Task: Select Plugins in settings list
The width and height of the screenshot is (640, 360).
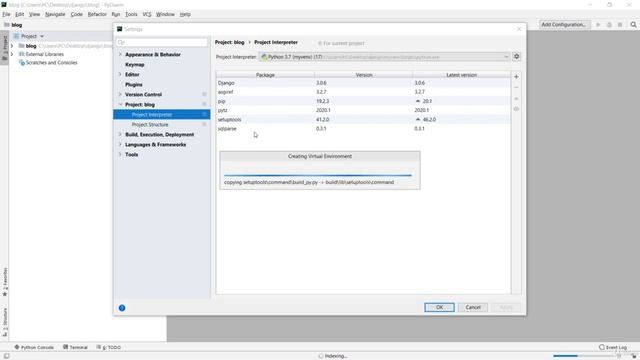Action: pos(134,84)
